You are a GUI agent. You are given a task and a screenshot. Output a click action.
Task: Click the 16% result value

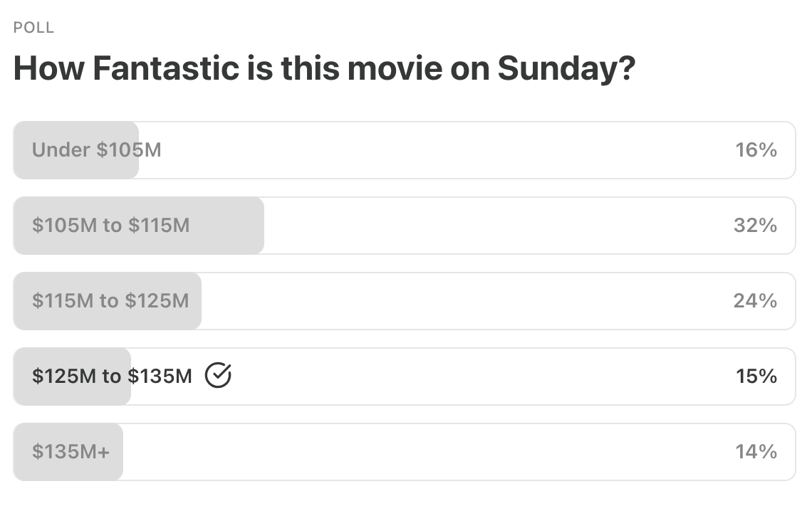(x=756, y=150)
